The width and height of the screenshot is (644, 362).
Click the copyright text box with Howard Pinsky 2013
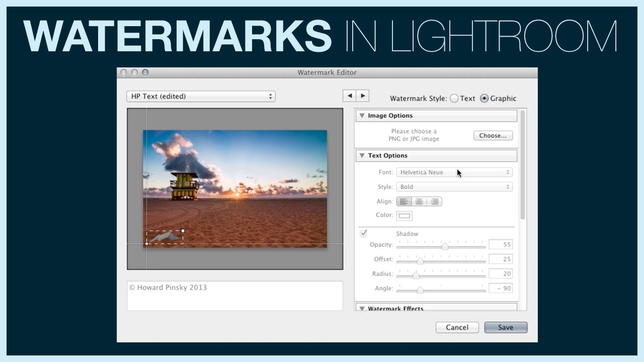tap(235, 296)
